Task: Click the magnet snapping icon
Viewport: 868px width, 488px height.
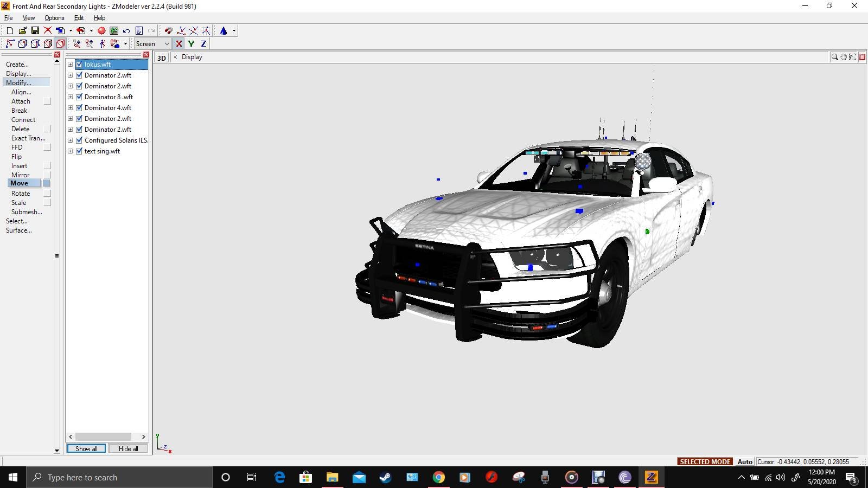Action: point(168,31)
